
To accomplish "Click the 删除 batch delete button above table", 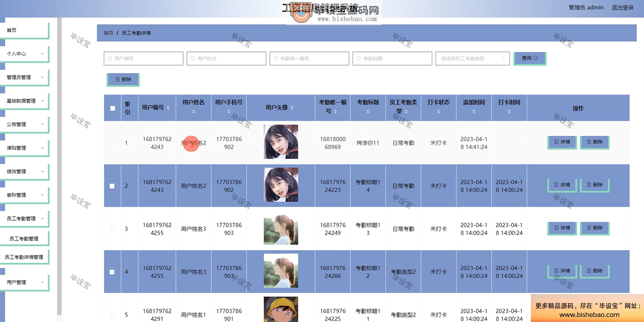I will tap(123, 79).
